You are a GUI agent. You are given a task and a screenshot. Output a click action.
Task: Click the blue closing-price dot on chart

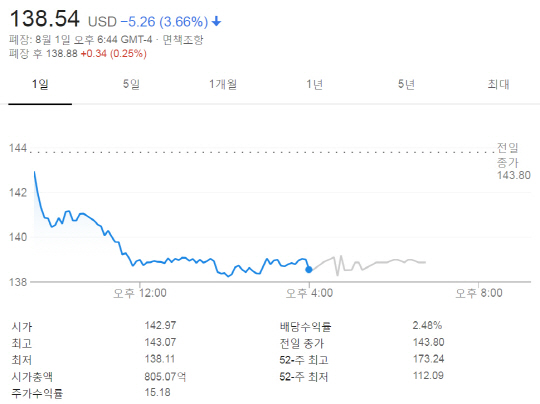[309, 269]
